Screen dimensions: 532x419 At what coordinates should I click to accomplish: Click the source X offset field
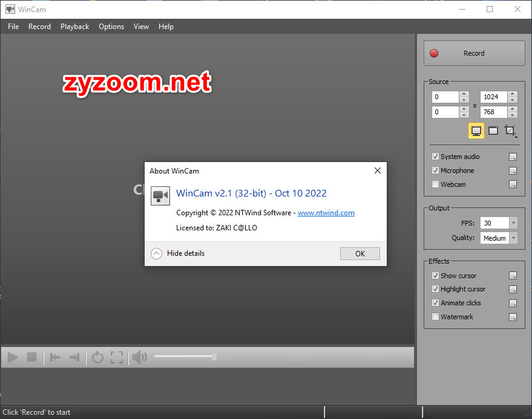click(445, 97)
